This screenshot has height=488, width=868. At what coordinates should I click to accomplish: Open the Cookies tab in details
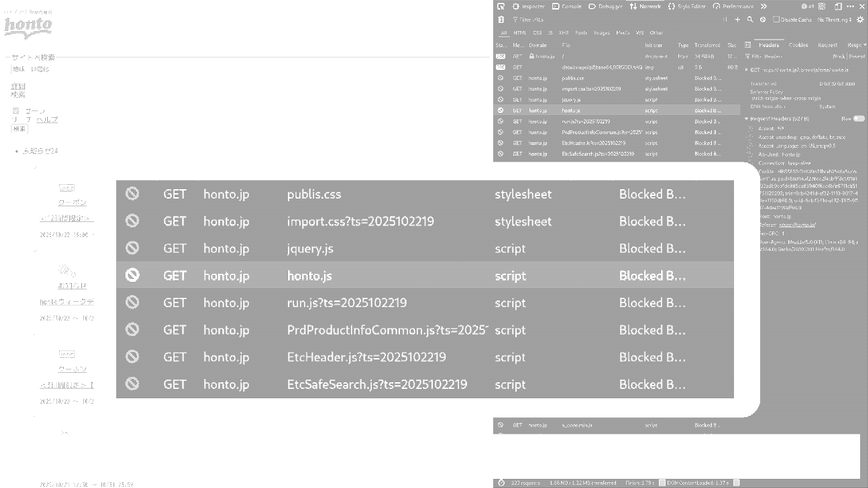pos(798,45)
